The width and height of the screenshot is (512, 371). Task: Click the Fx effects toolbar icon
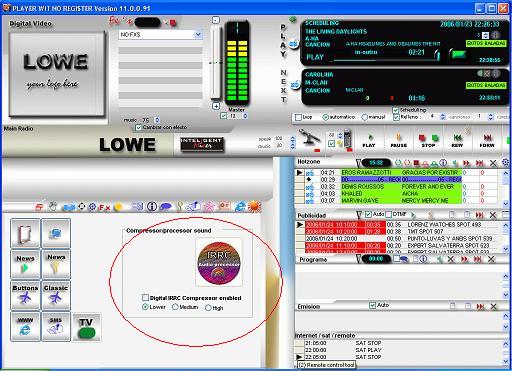point(104,207)
